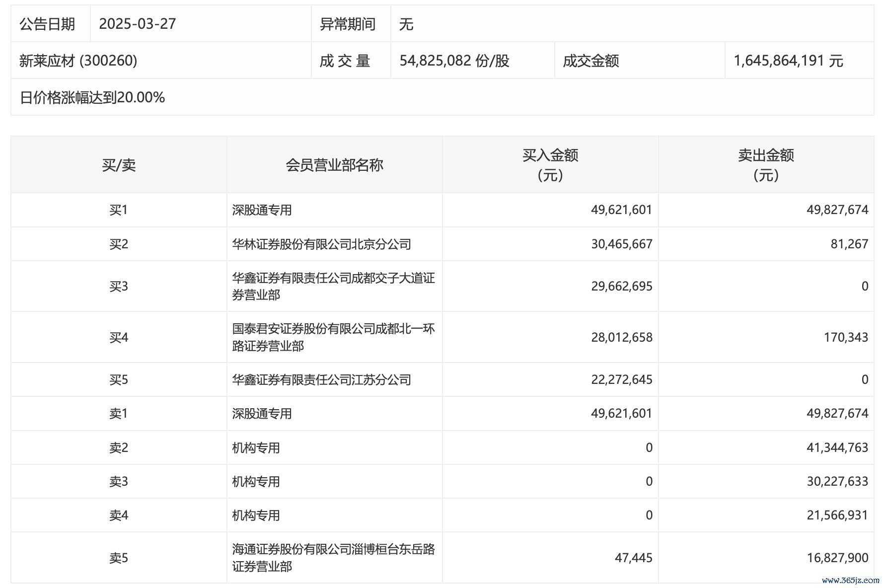The width and height of the screenshot is (883, 588).
Task: Click the sell amount 30,227,633 in 卖3
Action: 837,481
